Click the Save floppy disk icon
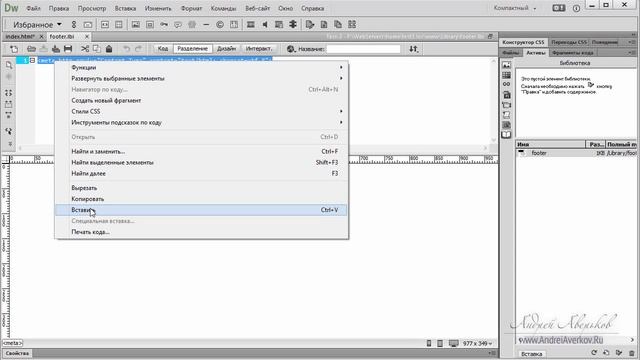This screenshot has width=640, height=360. [x=68, y=49]
